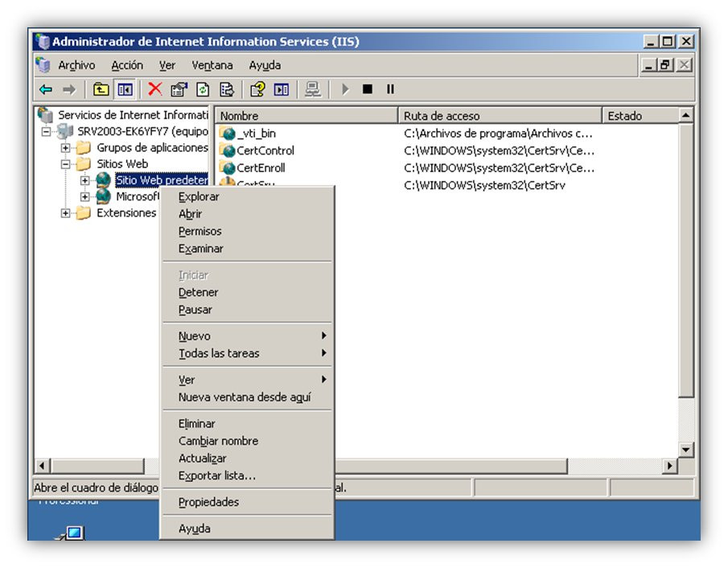Click the Up one level folder icon
The width and height of the screenshot is (728, 568).
101,89
